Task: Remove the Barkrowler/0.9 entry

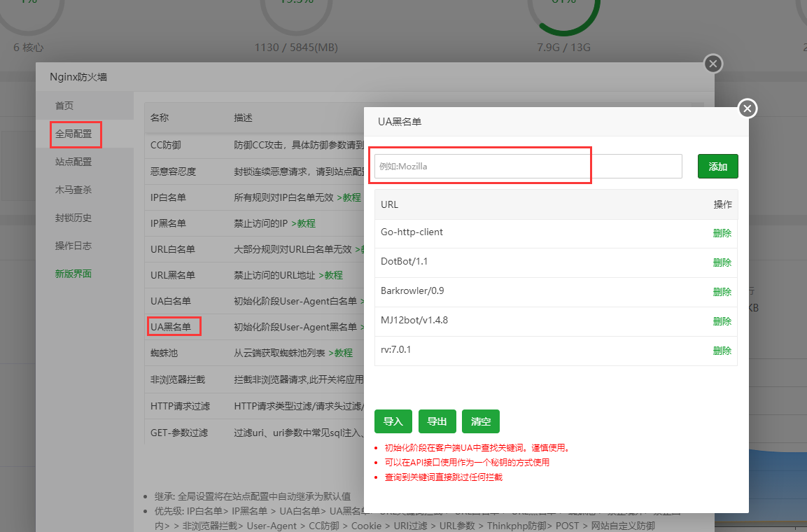Action: (x=722, y=292)
